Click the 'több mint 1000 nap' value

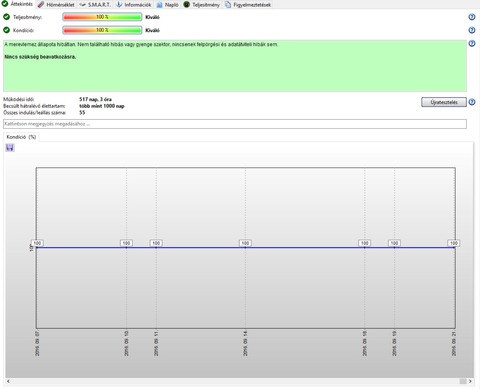102,106
